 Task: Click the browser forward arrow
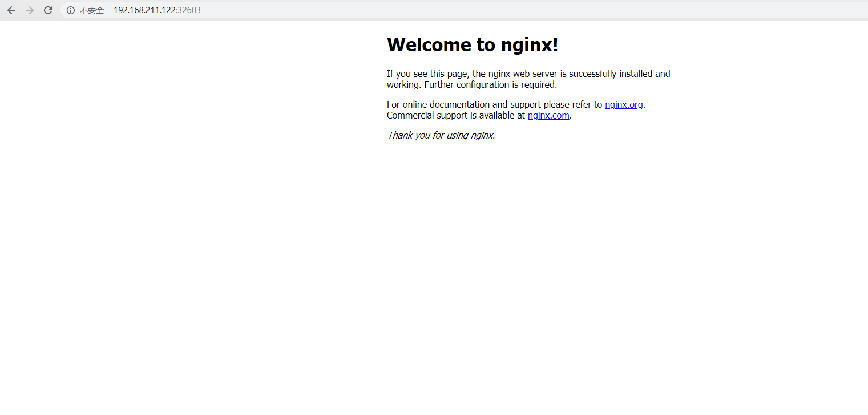pyautogui.click(x=30, y=10)
